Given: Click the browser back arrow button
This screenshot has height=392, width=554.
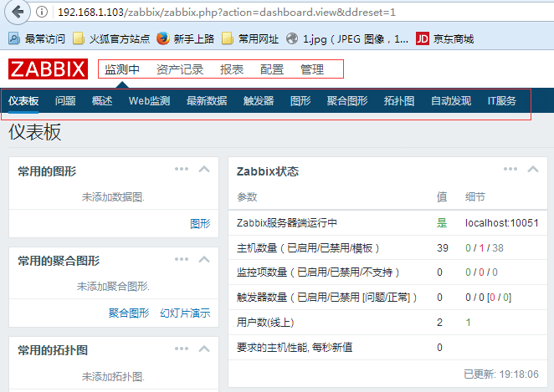Looking at the screenshot, I should 18,13.
